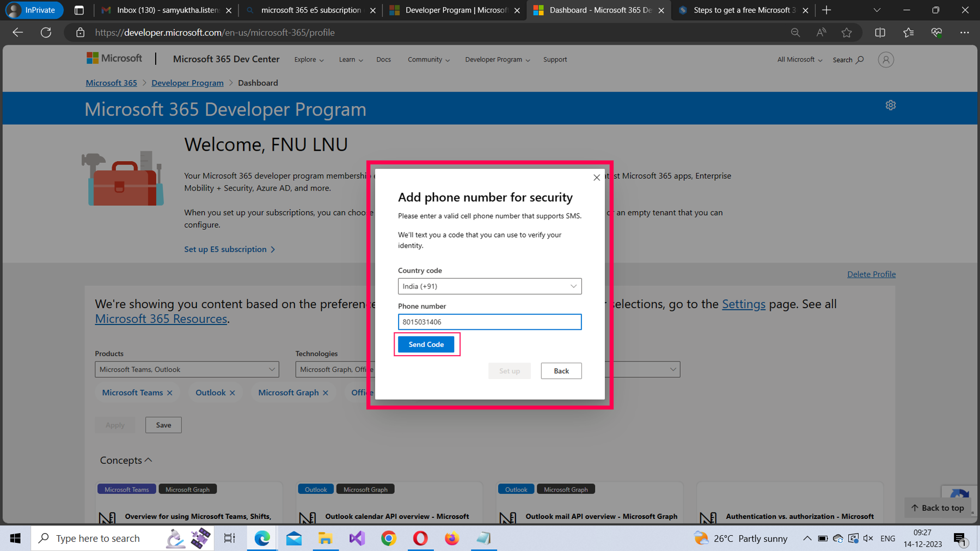Open tab actions menu icon
This screenshot has width=980, height=551.
(79, 10)
